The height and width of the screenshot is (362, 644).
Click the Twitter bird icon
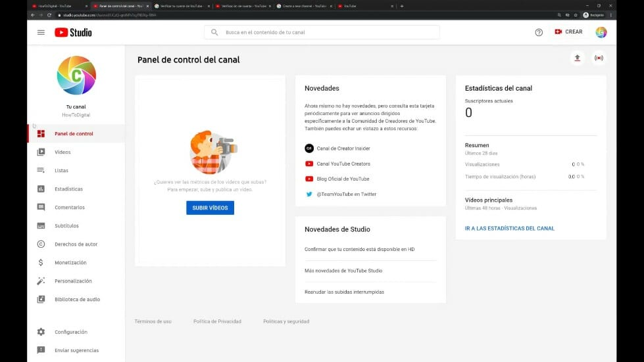point(309,194)
